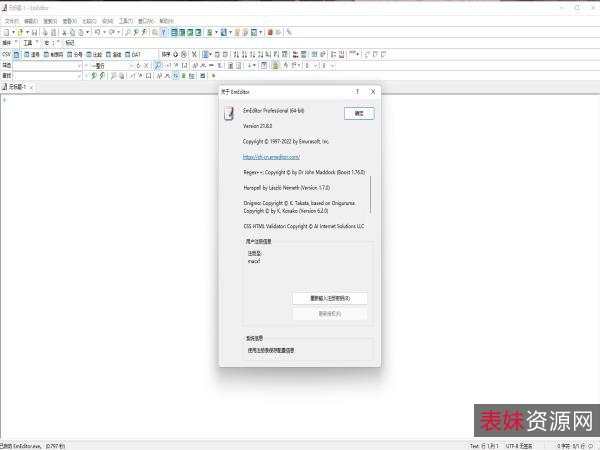Image resolution: width=600 pixels, height=450 pixels.
Task: Click the UTF-8 encoding in status bar
Action: point(518,446)
